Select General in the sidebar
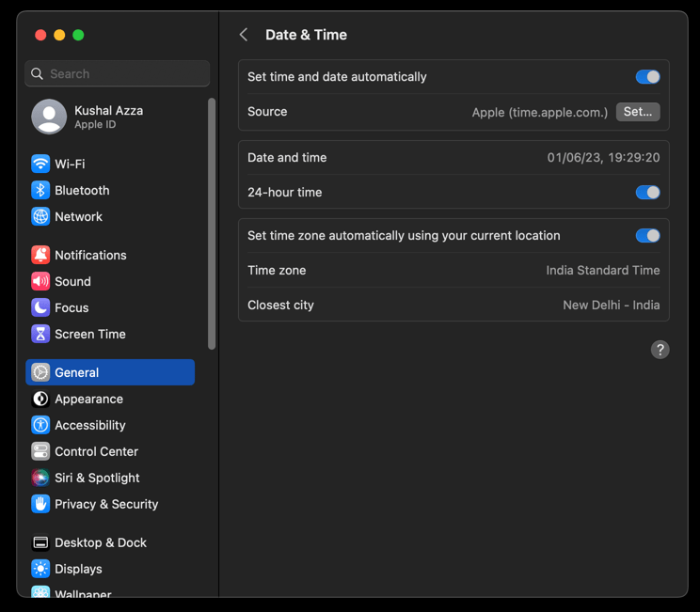The image size is (700, 612). (110, 372)
